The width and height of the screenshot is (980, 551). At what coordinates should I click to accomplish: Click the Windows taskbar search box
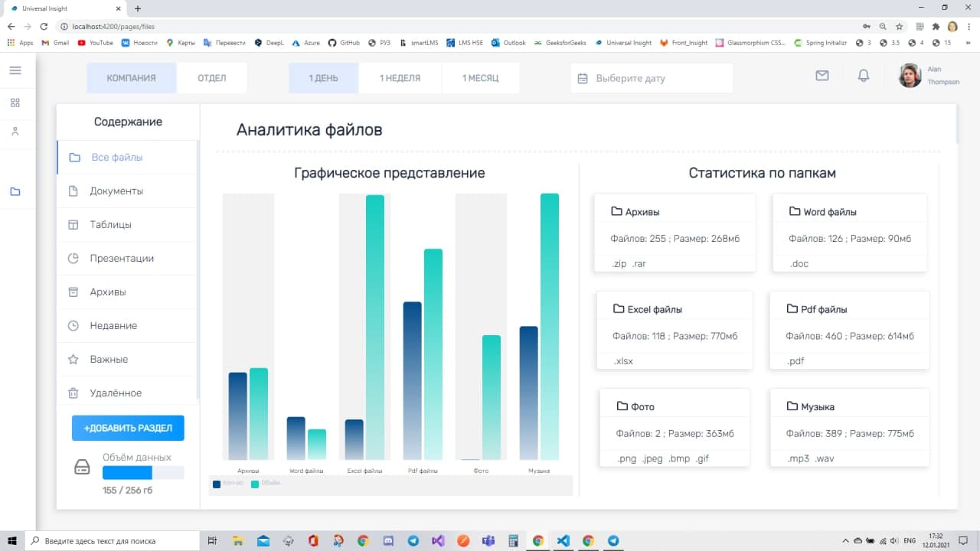113,540
